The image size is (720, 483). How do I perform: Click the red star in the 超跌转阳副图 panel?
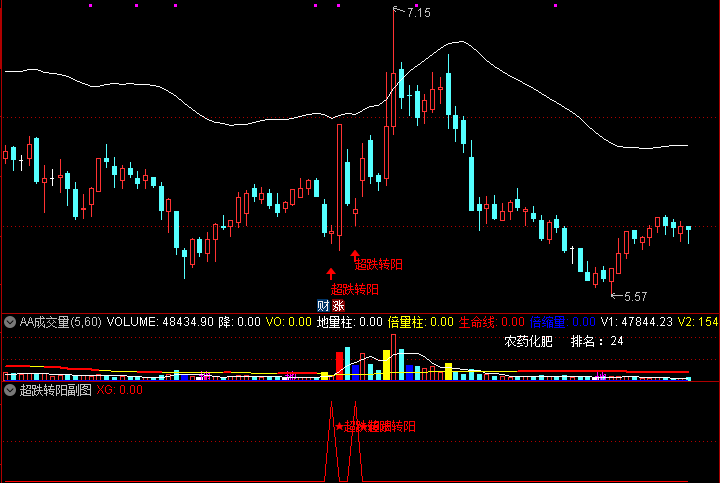(339, 427)
